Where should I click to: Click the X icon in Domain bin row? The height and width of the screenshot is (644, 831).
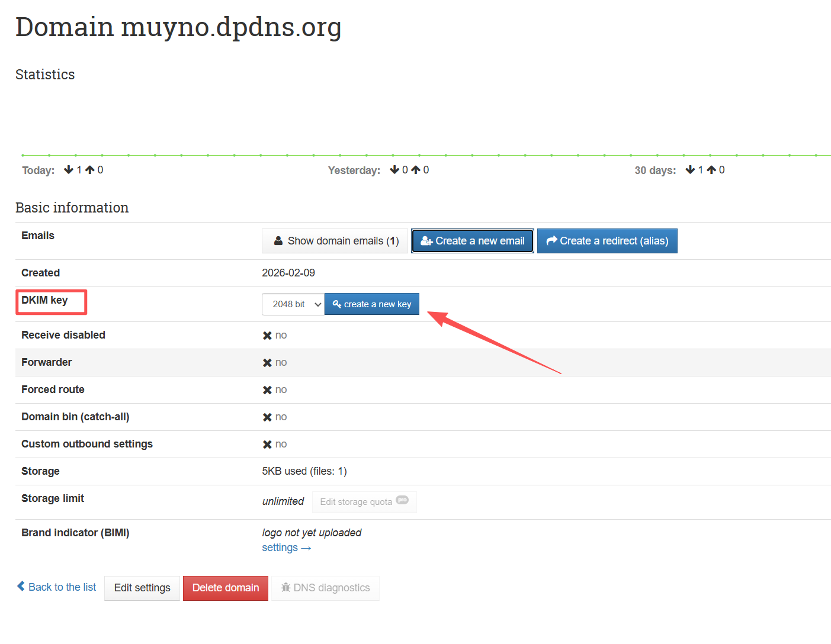point(267,417)
